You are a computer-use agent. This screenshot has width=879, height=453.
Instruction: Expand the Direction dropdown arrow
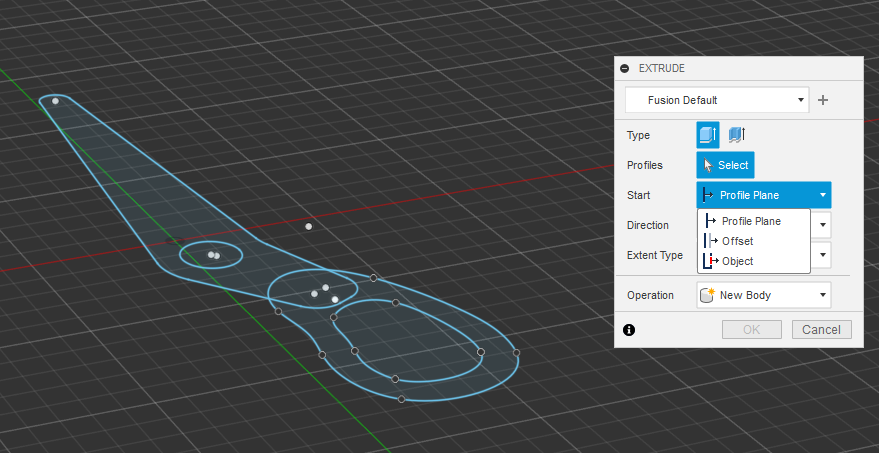pyautogui.click(x=822, y=225)
